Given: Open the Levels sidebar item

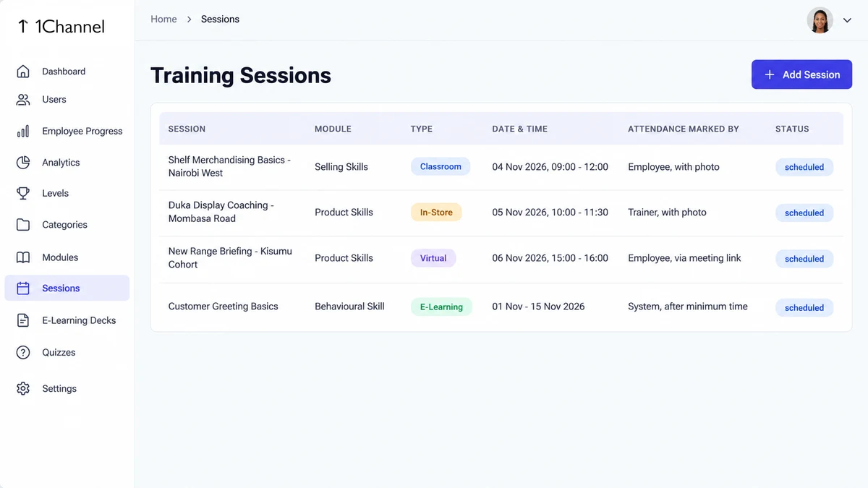Looking at the screenshot, I should (x=56, y=194).
